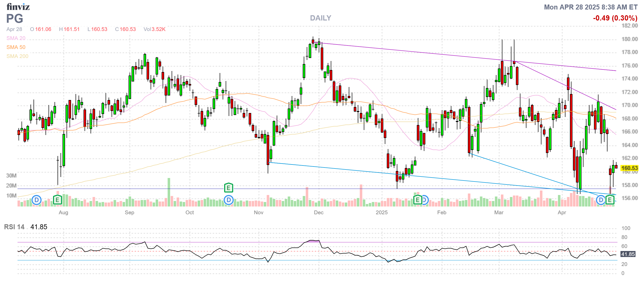Viewport: 644px width, 281px height.
Task: Open the late April earnings E marker
Action: click(x=610, y=200)
